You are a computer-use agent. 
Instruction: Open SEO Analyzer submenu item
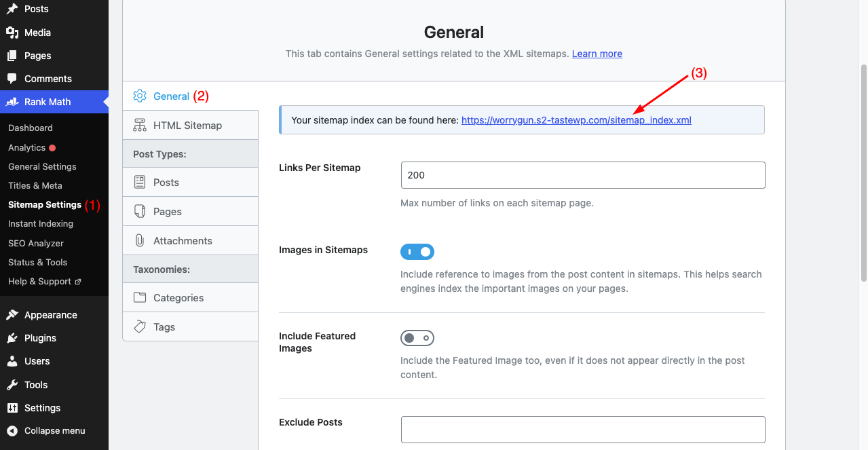point(36,243)
